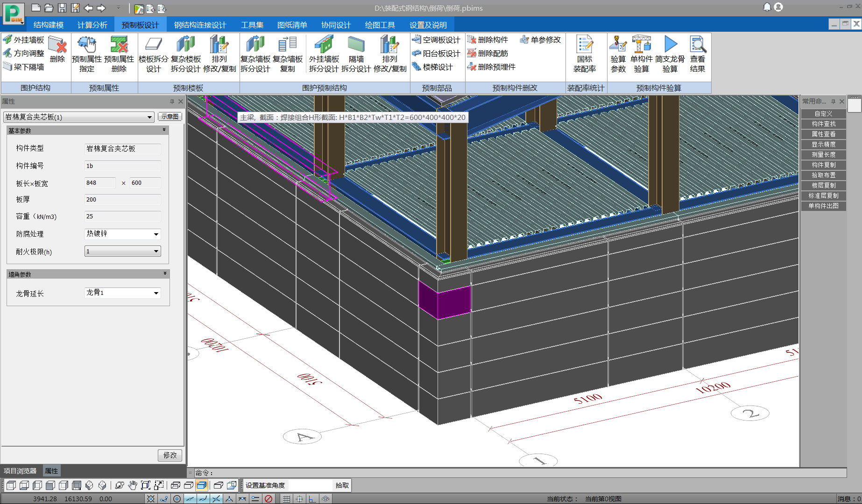This screenshot has height=504, width=862.
Task: Click the 构件查找 command button
Action: pos(823,124)
